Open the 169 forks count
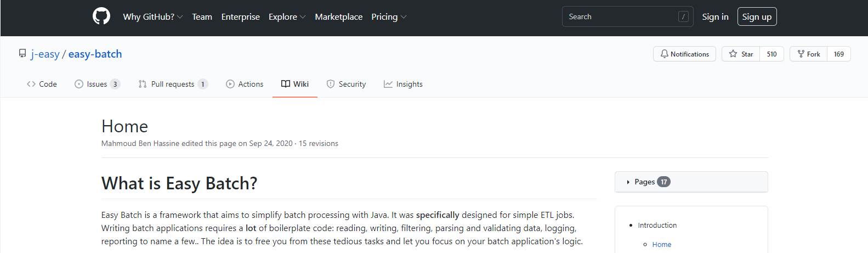This screenshot has height=253, width=868. pyautogui.click(x=839, y=54)
